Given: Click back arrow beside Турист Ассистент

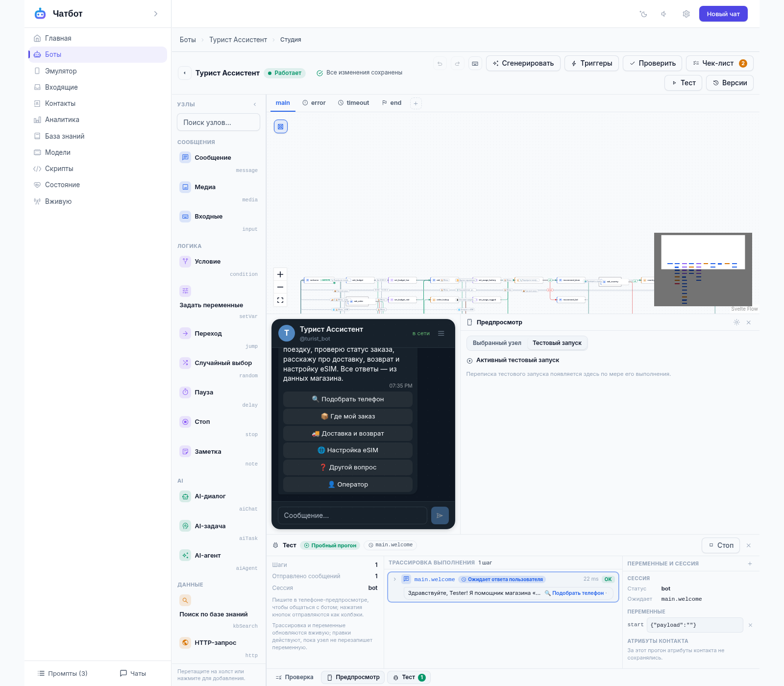Looking at the screenshot, I should 185,73.
